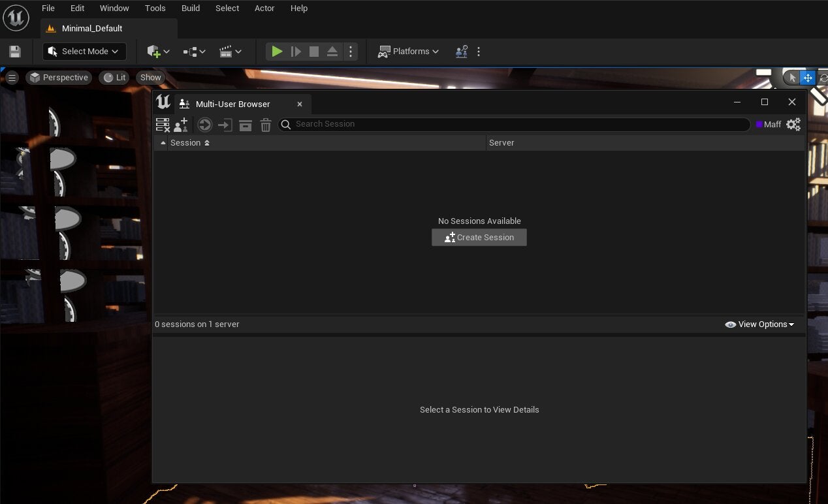Switch to the arrow select tool in viewport
The image size is (828, 504).
tap(792, 78)
